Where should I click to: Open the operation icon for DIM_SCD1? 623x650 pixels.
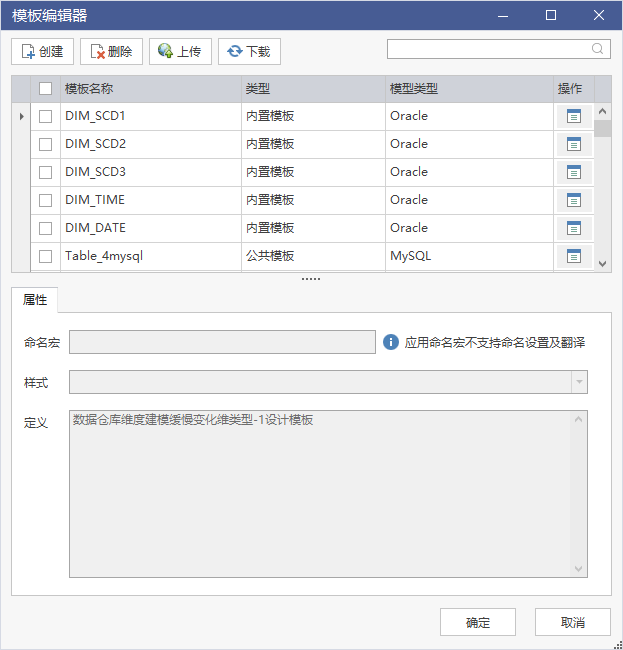pos(574,116)
